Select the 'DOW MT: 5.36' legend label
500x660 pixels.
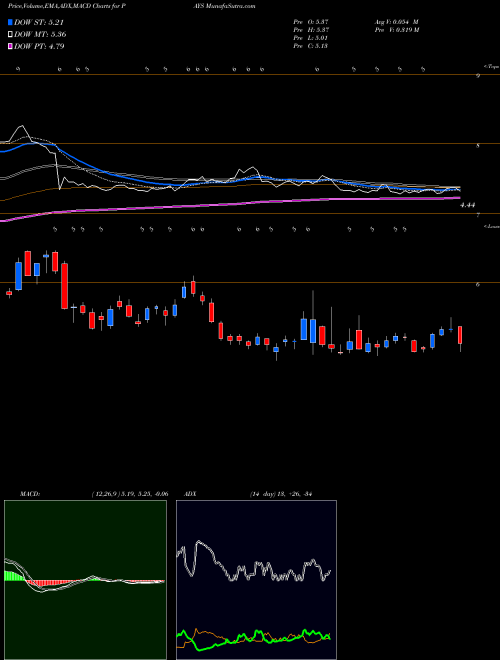tap(40, 35)
